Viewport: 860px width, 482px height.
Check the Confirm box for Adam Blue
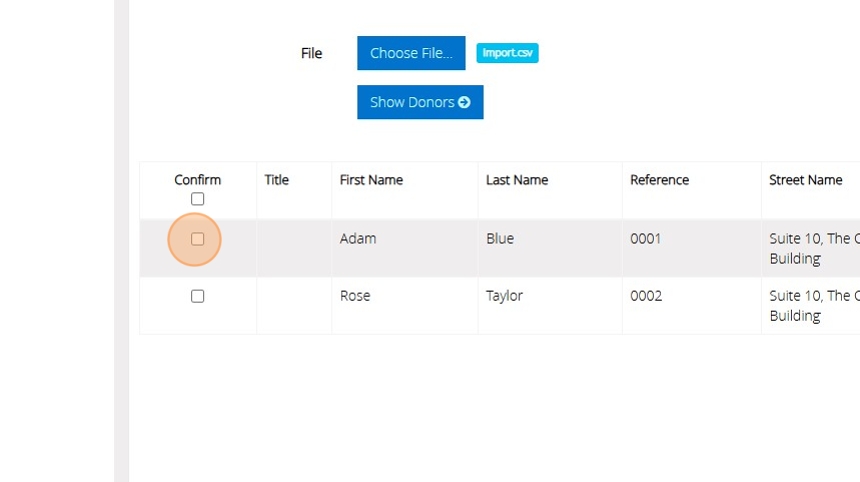point(197,239)
